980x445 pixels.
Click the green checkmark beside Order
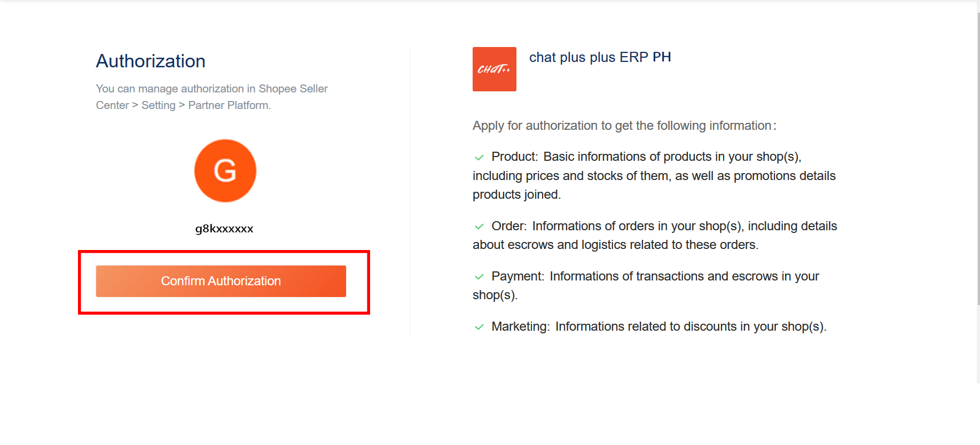(x=479, y=227)
